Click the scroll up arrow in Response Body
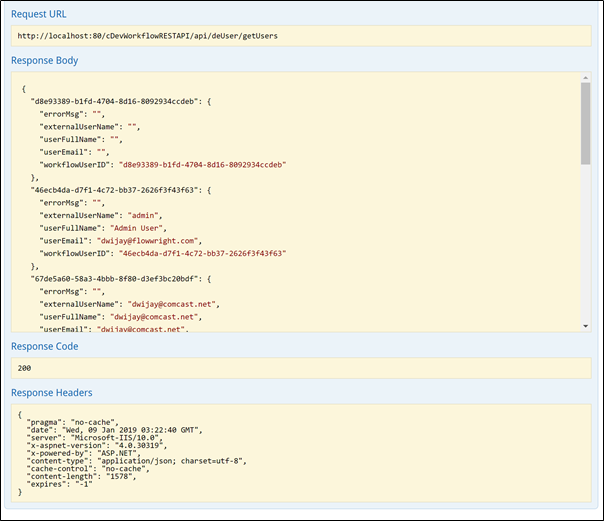The image size is (604, 521). click(586, 78)
